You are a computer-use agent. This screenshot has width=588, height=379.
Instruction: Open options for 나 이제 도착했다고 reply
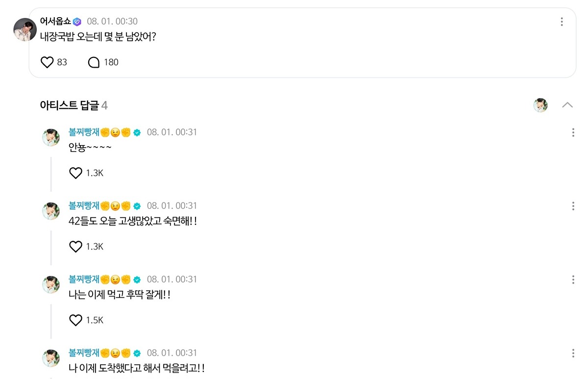coord(573,353)
